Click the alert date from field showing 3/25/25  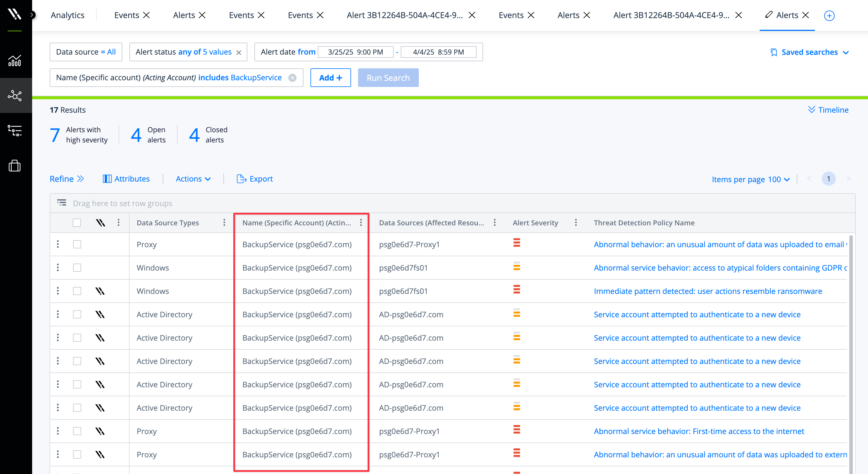[x=355, y=52]
